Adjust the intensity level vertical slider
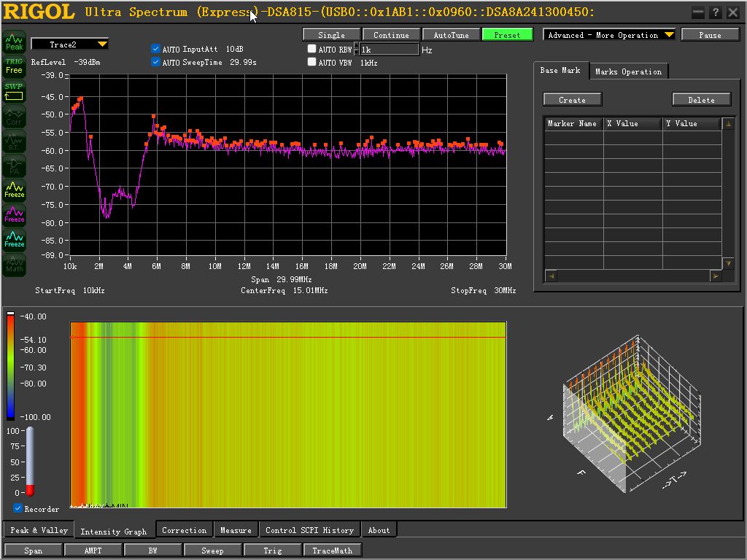Screen dimensions: 747x560 30,462
